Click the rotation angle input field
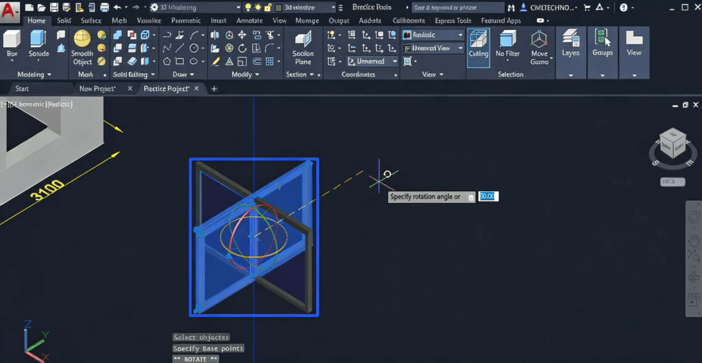The image size is (702, 363). 488,196
